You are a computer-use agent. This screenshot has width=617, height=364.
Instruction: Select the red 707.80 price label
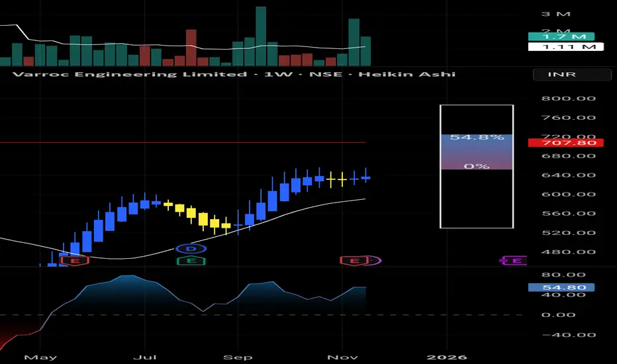coord(566,142)
